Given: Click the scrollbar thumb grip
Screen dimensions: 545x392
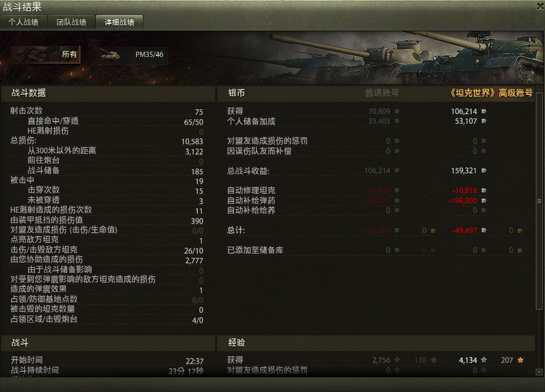Looking at the screenshot, I should click(x=540, y=201).
